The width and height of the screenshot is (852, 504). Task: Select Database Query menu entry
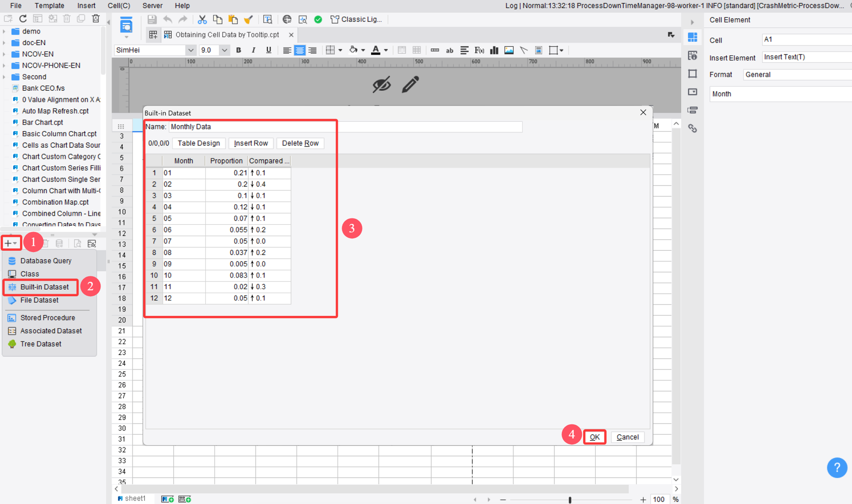(x=46, y=261)
